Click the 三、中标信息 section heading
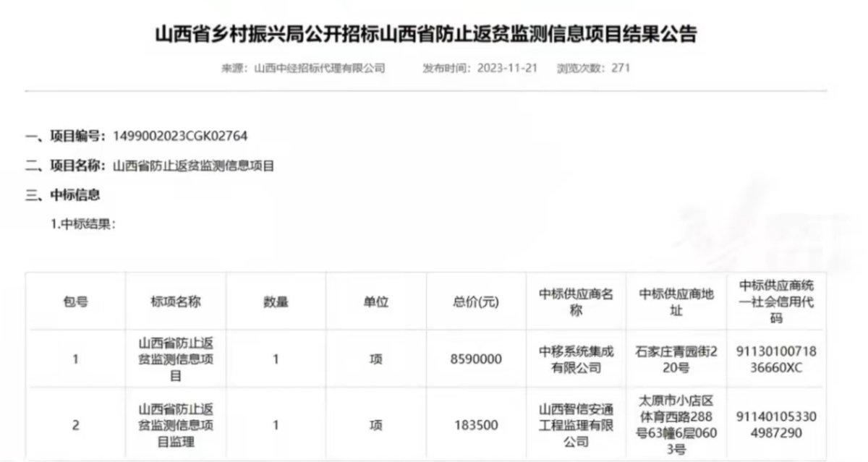This screenshot has width=868, height=462. 62,194
